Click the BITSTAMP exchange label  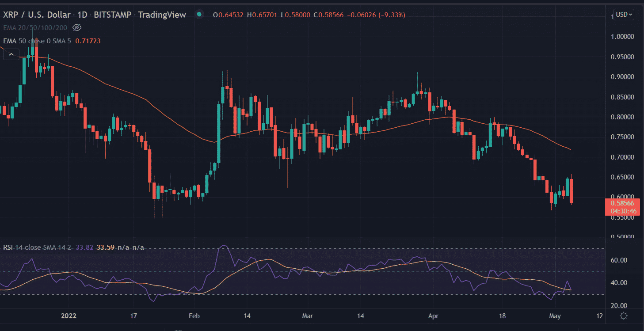pos(114,15)
